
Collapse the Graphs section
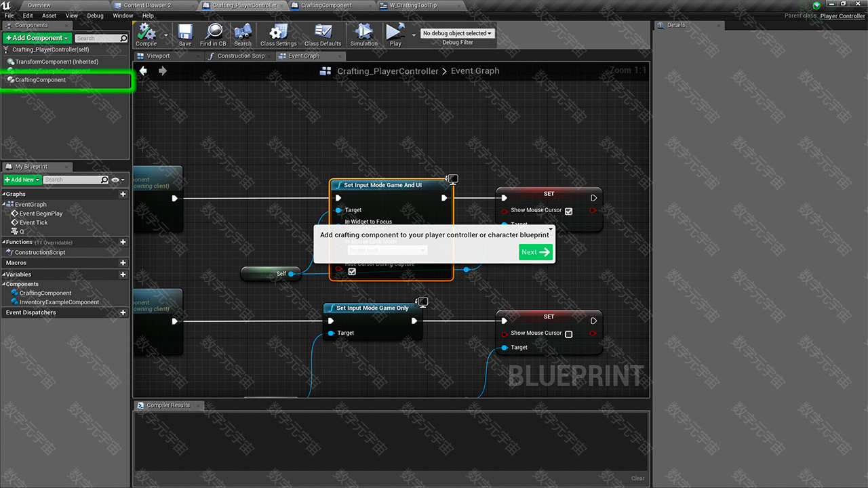pyautogui.click(x=3, y=194)
